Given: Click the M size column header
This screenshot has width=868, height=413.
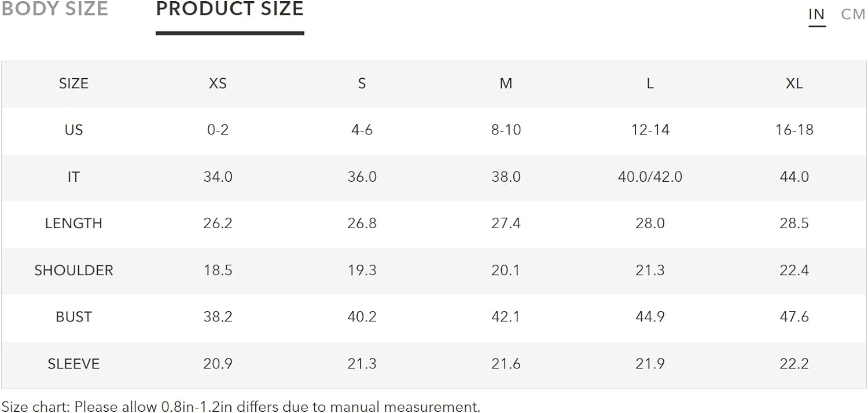Looking at the screenshot, I should 506,83.
